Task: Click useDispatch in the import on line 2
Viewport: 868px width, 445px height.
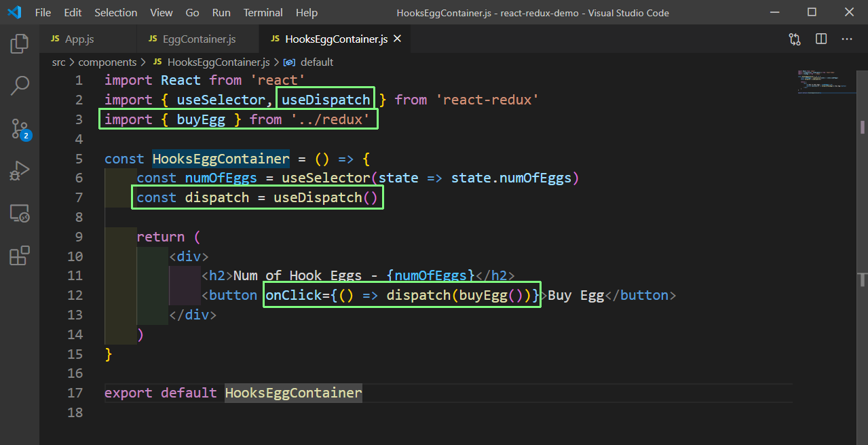Action: point(326,100)
